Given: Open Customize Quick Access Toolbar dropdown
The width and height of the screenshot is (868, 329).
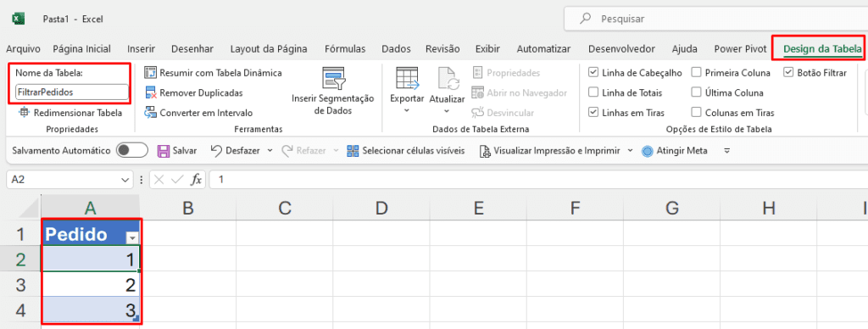Looking at the screenshot, I should pyautogui.click(x=727, y=151).
